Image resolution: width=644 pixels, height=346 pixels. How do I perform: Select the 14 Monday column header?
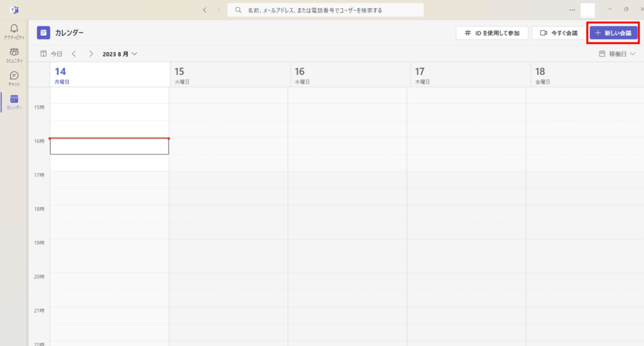click(110, 75)
